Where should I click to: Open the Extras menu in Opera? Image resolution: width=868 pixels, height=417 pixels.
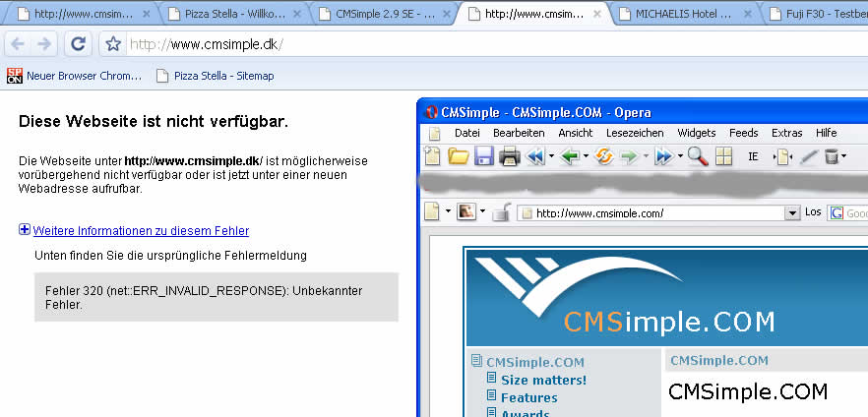pos(786,133)
